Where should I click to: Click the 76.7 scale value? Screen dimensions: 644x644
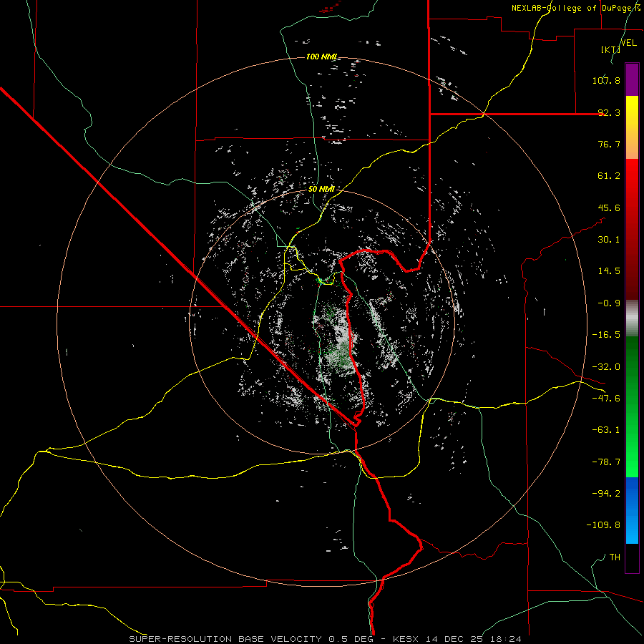tap(609, 144)
